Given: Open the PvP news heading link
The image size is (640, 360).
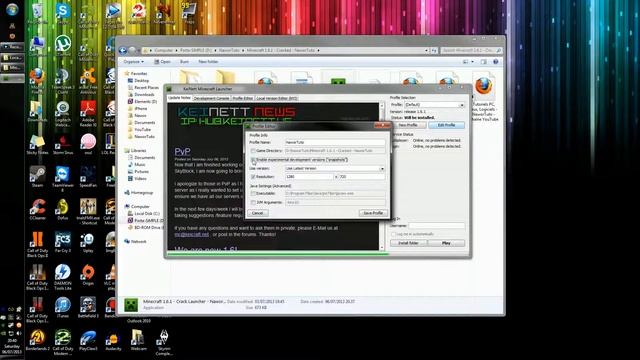Looking at the screenshot, I should [182, 151].
